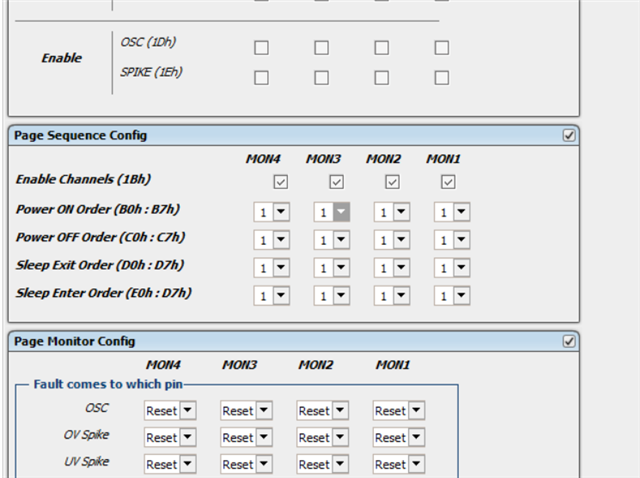Screen dimensions: 640x478
Task: Check the SPIKE (1Eh) enable box for MON2
Action: pyautogui.click(x=381, y=78)
